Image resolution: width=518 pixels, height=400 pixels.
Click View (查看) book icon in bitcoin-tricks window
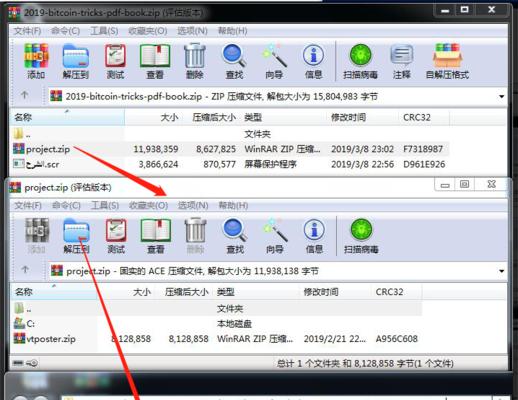click(x=155, y=62)
